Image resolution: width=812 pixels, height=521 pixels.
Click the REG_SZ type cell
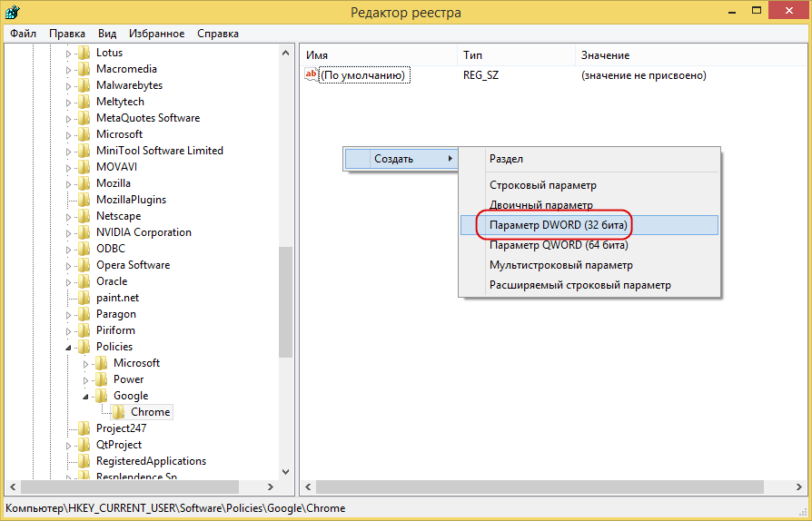[481, 75]
